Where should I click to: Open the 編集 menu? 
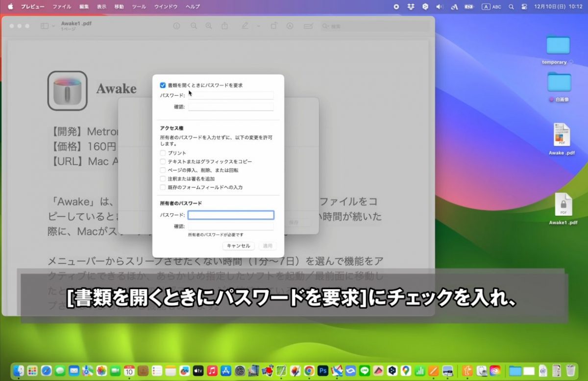84,7
